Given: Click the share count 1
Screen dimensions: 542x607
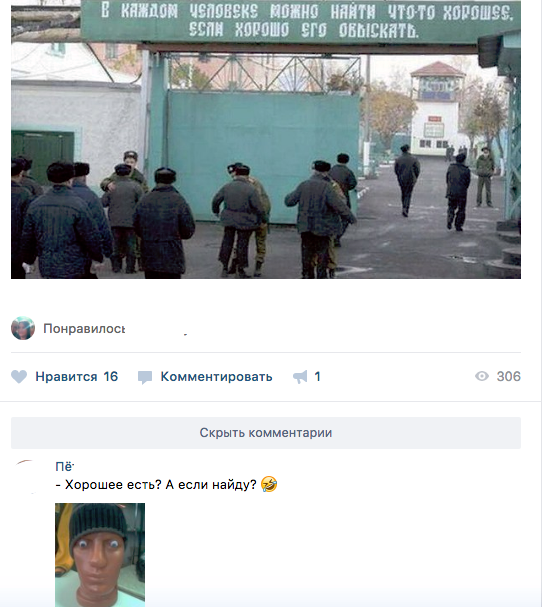Looking at the screenshot, I should 317,377.
